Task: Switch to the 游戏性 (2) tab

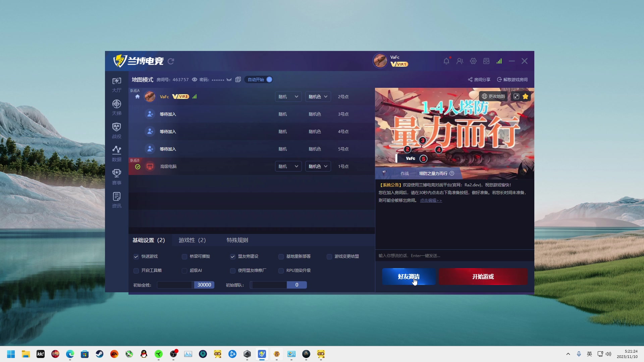Action: (192, 240)
